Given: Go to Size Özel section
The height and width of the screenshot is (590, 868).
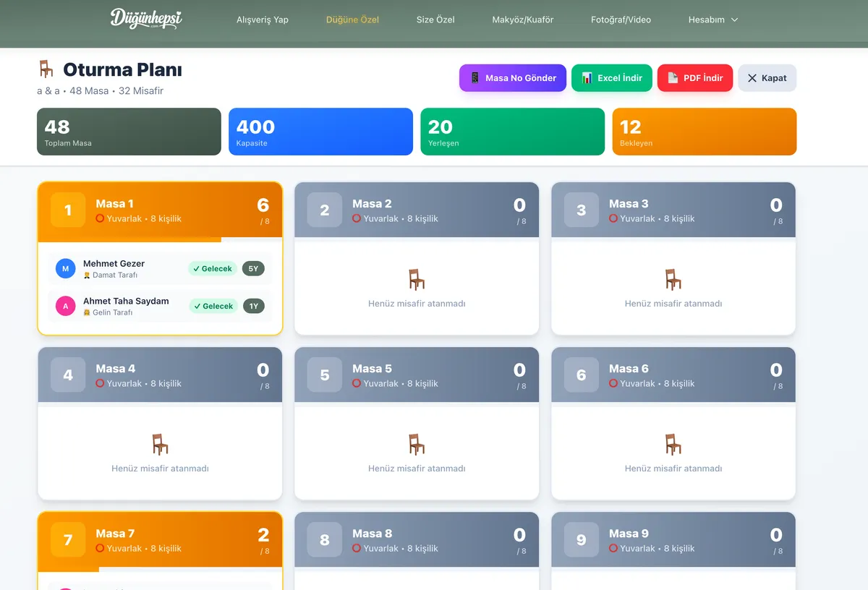Looking at the screenshot, I should [x=435, y=20].
